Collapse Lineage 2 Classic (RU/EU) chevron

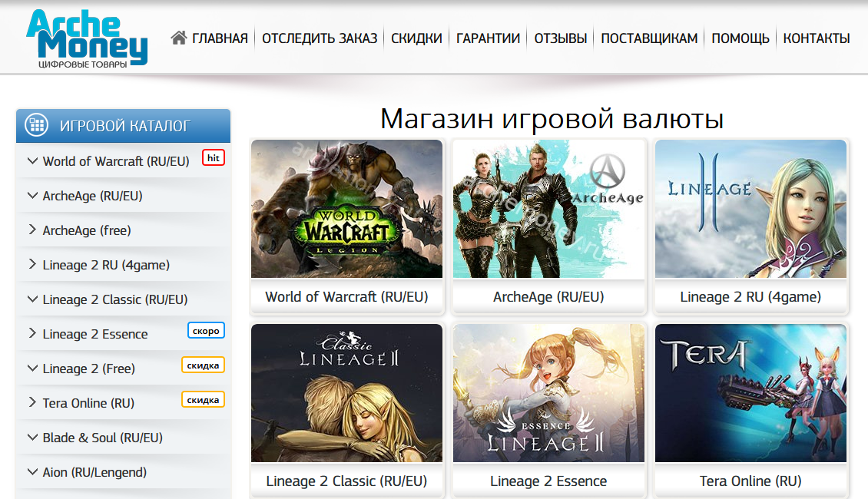coord(33,299)
